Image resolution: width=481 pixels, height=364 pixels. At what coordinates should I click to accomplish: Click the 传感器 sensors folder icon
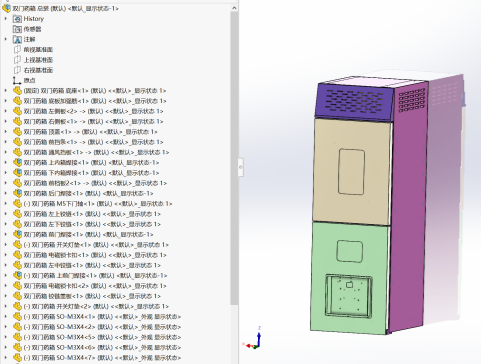[x=17, y=29]
